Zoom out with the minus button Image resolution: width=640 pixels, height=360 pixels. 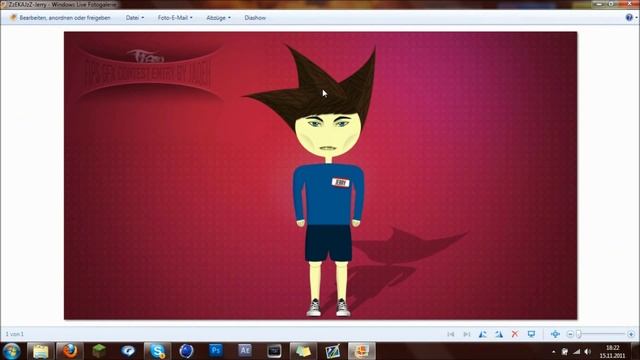tap(570, 334)
